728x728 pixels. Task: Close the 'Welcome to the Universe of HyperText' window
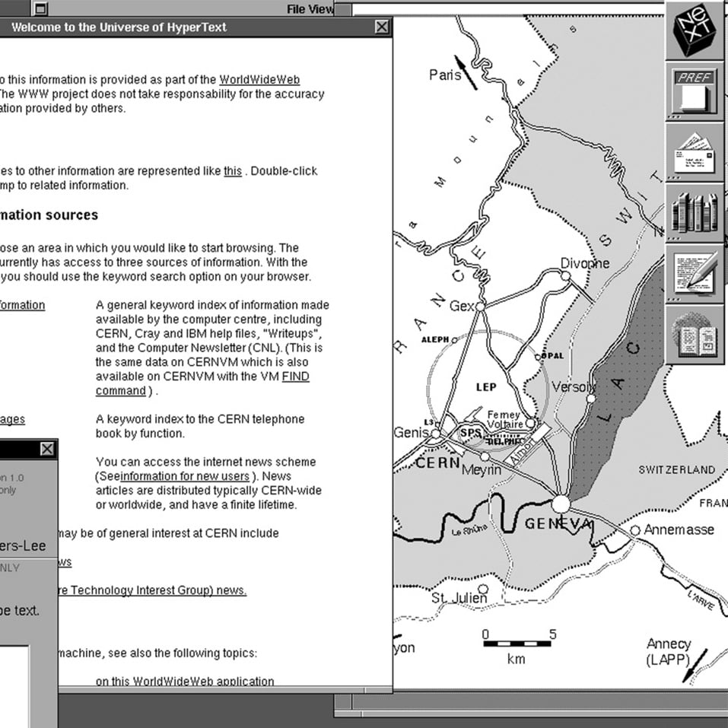[381, 27]
